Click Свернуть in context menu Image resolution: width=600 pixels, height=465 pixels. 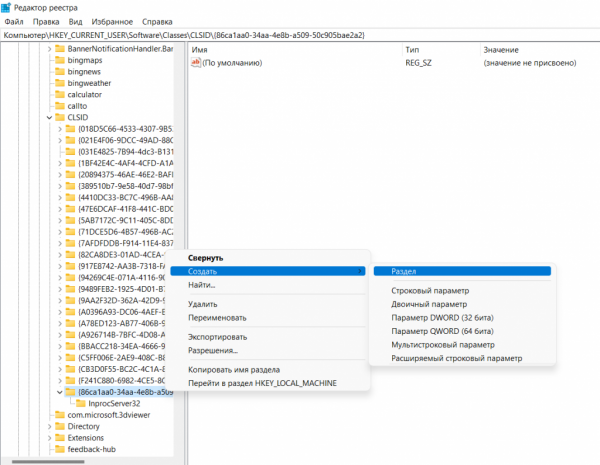click(x=205, y=258)
